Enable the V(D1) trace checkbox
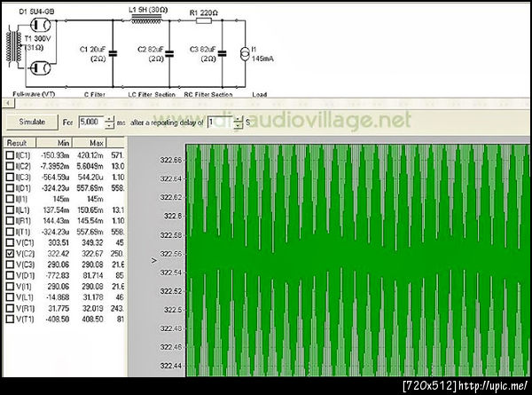Image resolution: width=532 pixels, height=395 pixels. (10, 275)
